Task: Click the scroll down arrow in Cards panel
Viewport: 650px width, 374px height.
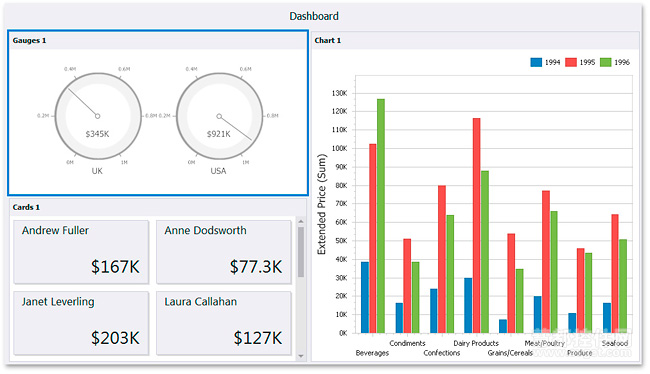Action: (x=301, y=356)
